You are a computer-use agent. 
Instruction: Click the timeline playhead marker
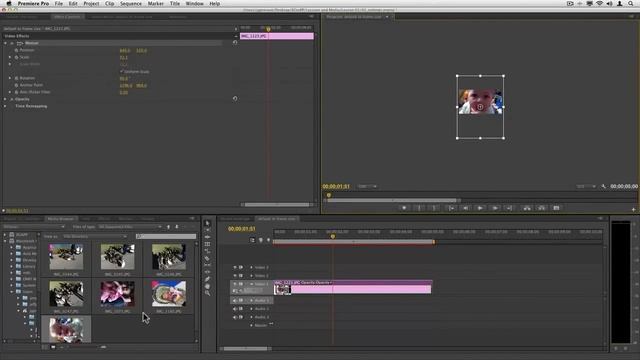333,236
